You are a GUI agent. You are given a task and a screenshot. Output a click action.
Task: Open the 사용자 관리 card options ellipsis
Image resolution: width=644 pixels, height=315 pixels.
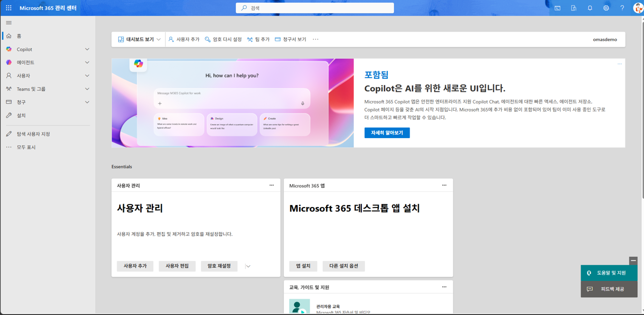[272, 185]
